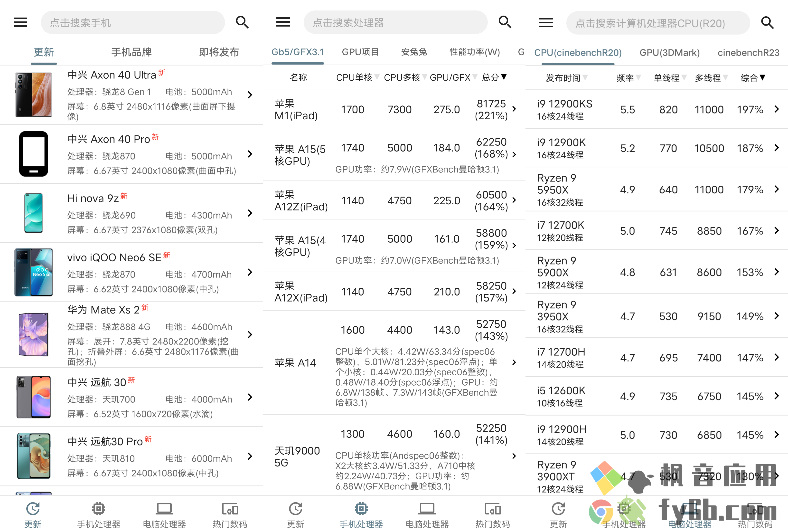Select the 苹果 A12X(iPad) row name
This screenshot has height=532, width=788.
click(x=301, y=291)
